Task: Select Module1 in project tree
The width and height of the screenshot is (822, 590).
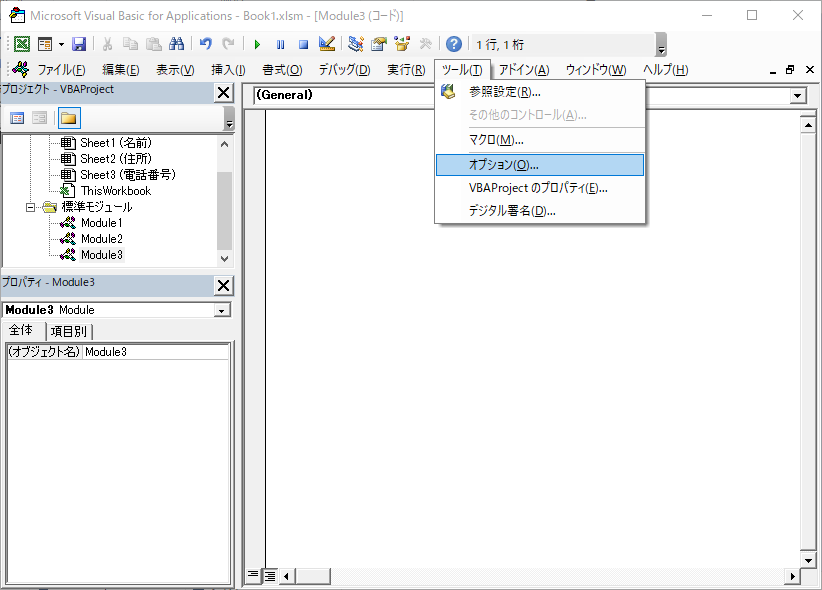Action: 102,223
